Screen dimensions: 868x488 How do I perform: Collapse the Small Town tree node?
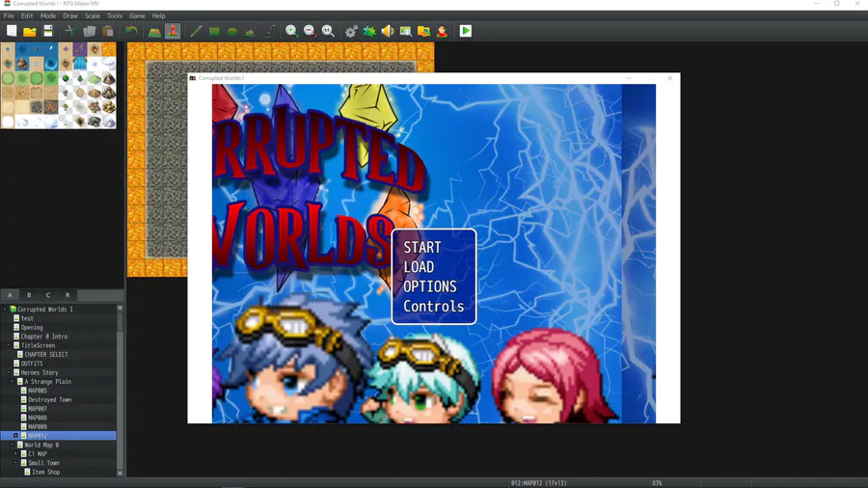point(16,463)
